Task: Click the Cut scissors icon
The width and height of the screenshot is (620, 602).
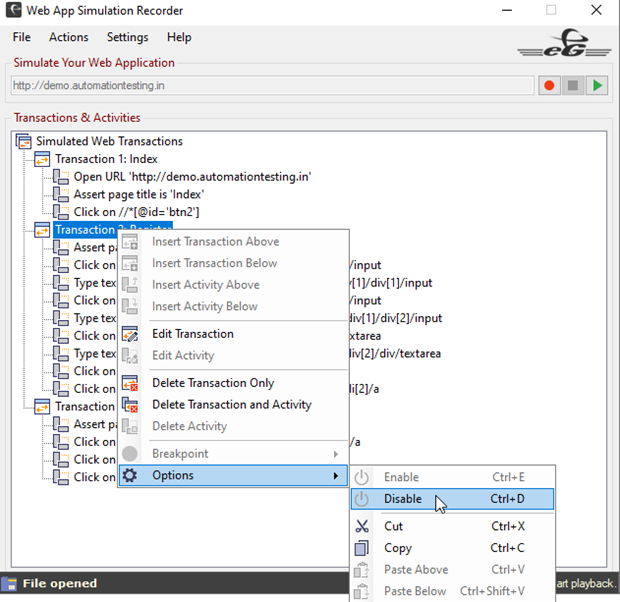Action: coord(362,526)
